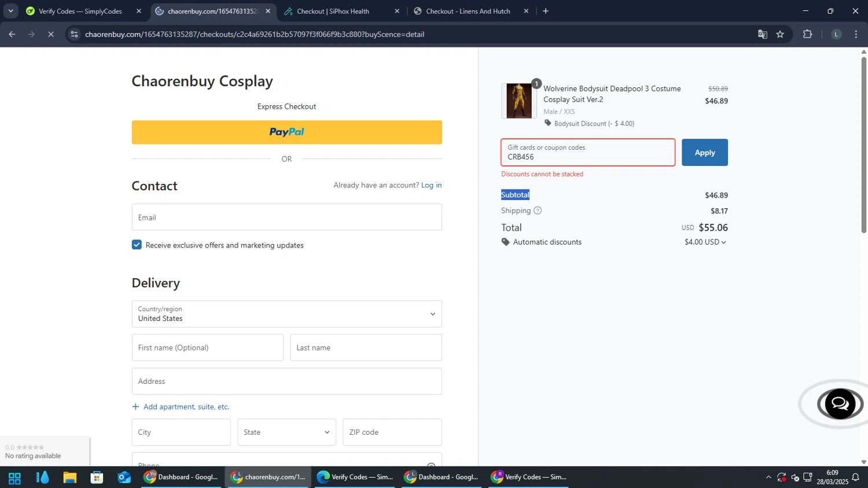
Task: Switch to Edge Verify Codes taskbar window
Action: point(355,477)
